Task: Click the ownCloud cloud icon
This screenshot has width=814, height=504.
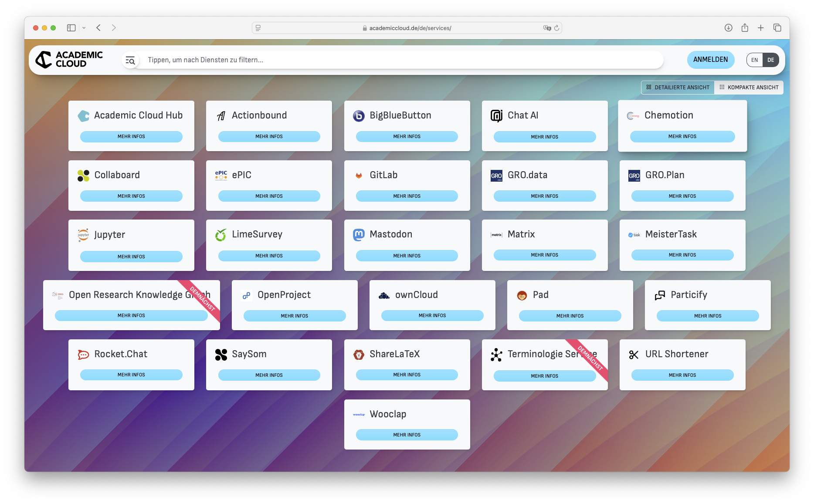Action: tap(385, 294)
